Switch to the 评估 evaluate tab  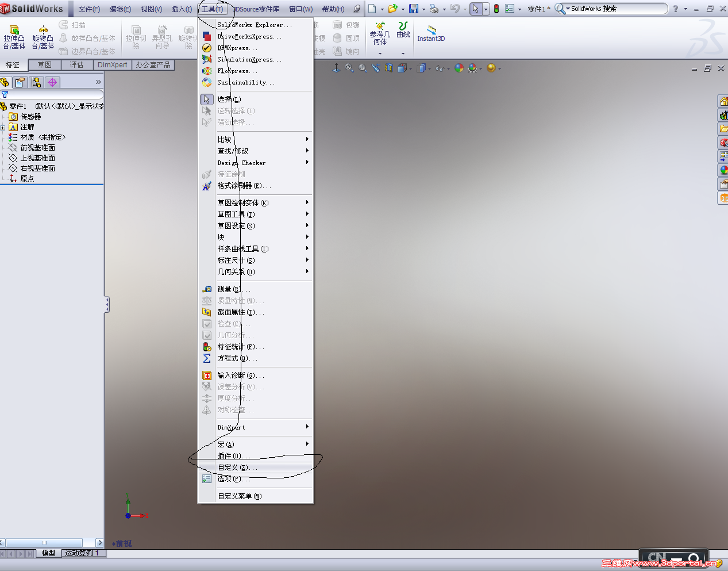tap(77, 65)
